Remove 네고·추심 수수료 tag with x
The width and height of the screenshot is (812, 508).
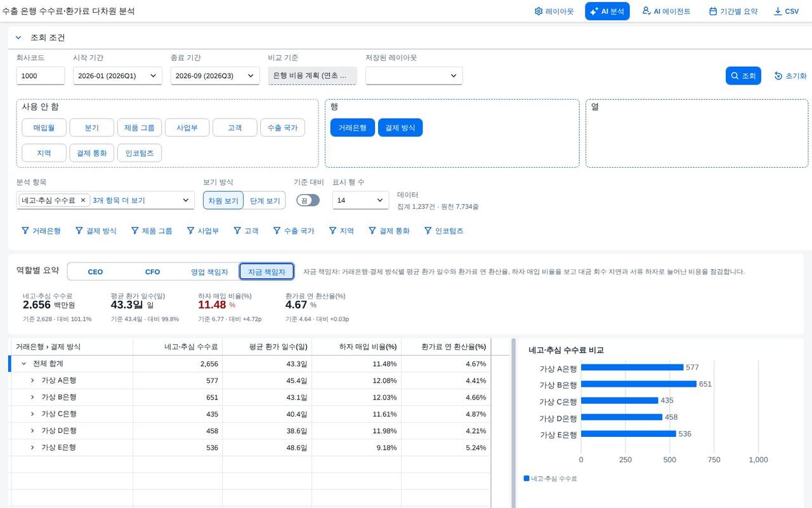point(82,201)
